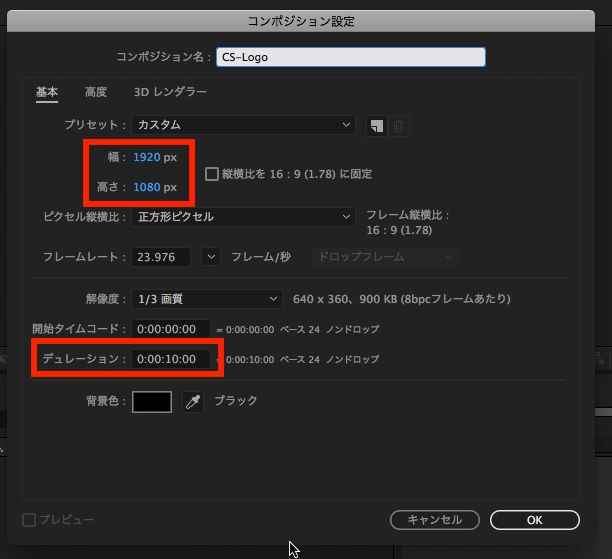Click the 幅 value 1920
Viewport: 612px width, 559px height.
[147, 157]
